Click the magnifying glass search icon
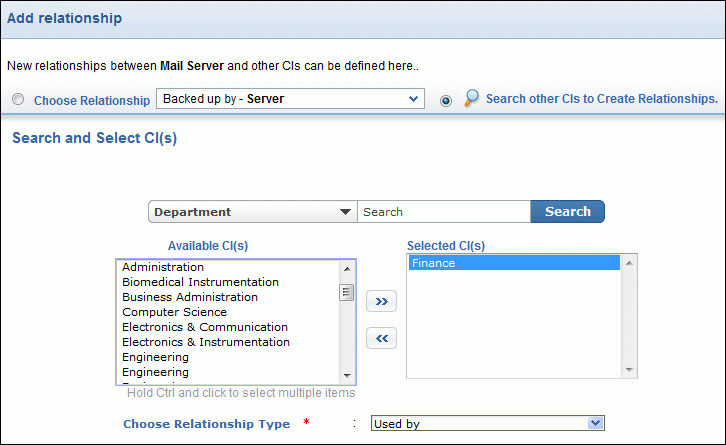726x445 pixels. pos(472,98)
